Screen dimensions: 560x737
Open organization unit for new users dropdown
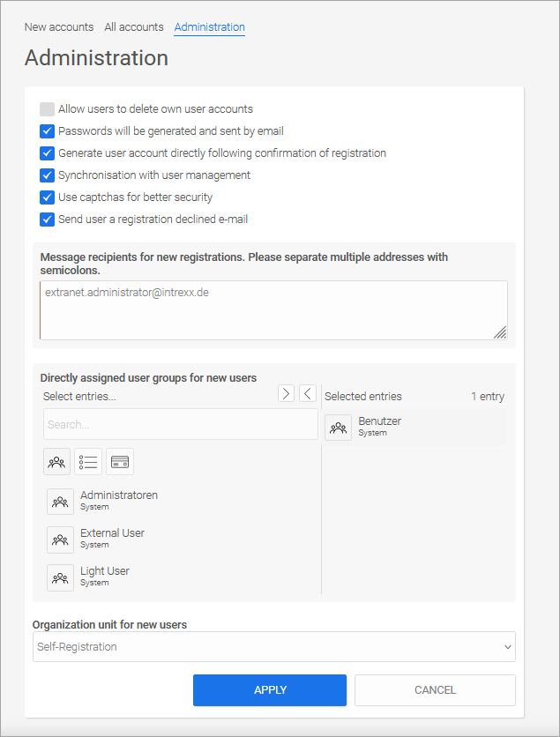pyautogui.click(x=273, y=647)
